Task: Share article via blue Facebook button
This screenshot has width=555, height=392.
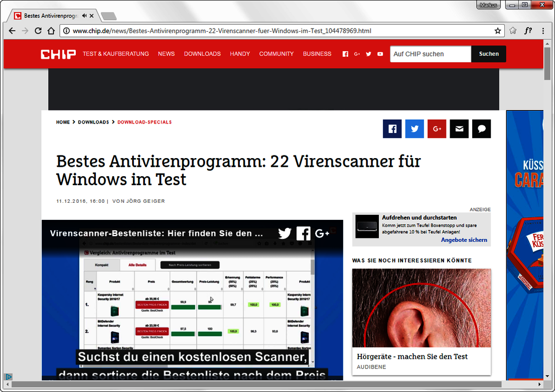Action: pos(392,129)
